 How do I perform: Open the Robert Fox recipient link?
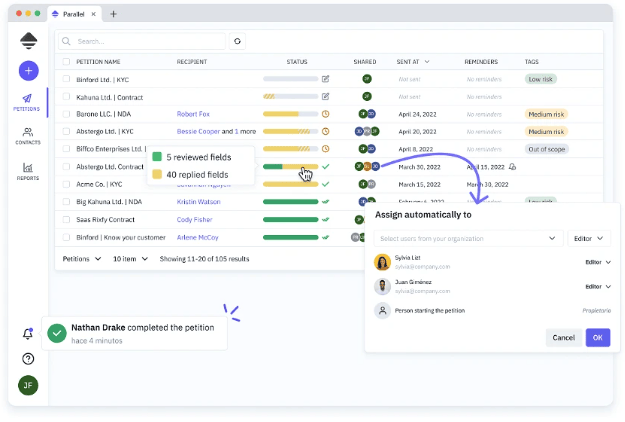tap(193, 114)
